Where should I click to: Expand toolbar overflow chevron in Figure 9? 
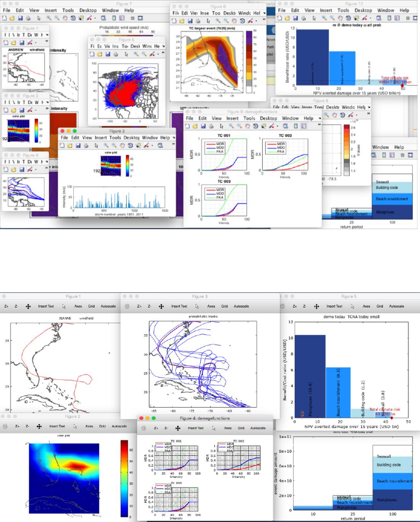(x=319, y=124)
